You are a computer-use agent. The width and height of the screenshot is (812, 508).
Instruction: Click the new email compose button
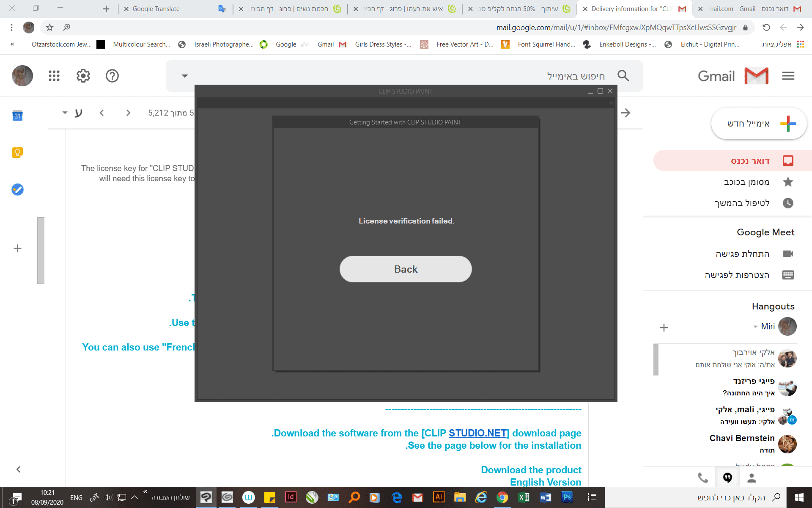pos(759,124)
